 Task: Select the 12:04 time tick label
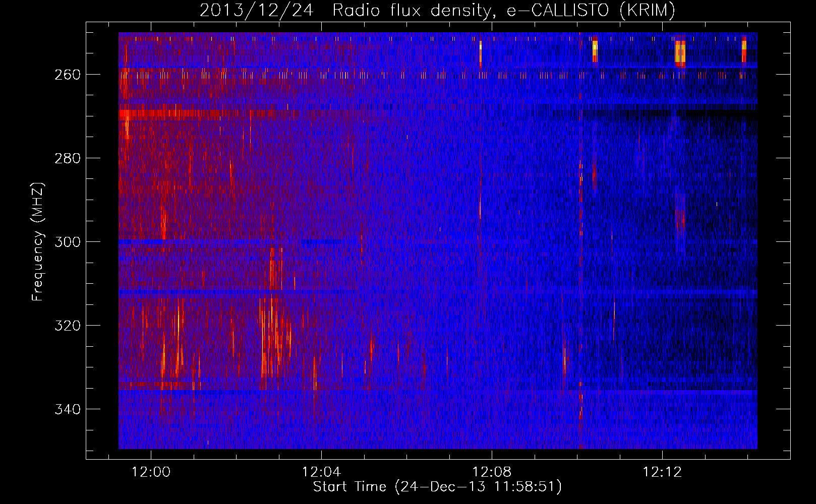coord(321,472)
